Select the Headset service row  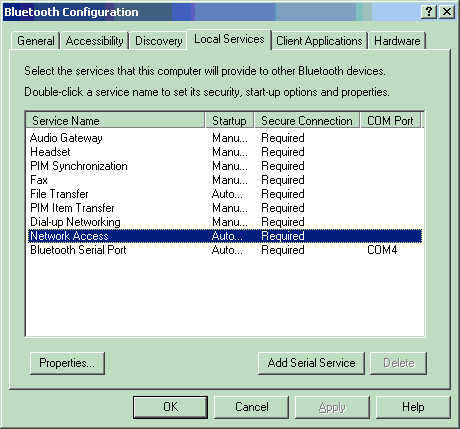click(x=225, y=152)
